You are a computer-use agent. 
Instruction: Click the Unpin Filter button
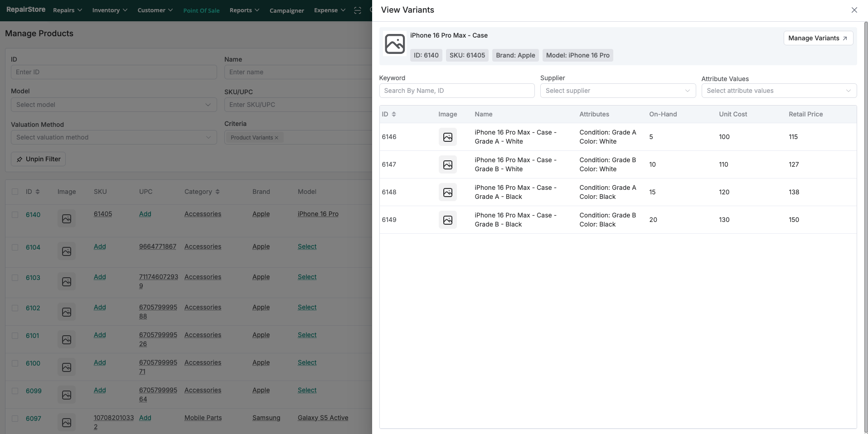click(x=38, y=159)
